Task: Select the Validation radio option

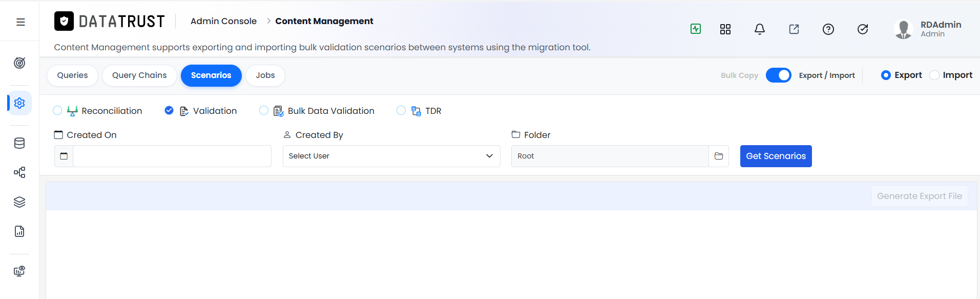Action: pos(169,110)
